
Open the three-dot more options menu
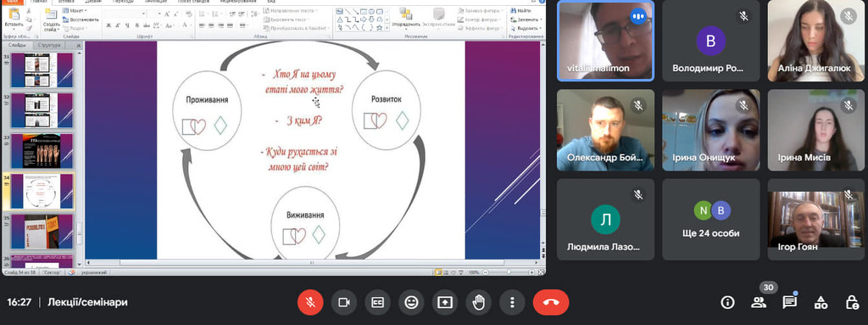coord(512,302)
